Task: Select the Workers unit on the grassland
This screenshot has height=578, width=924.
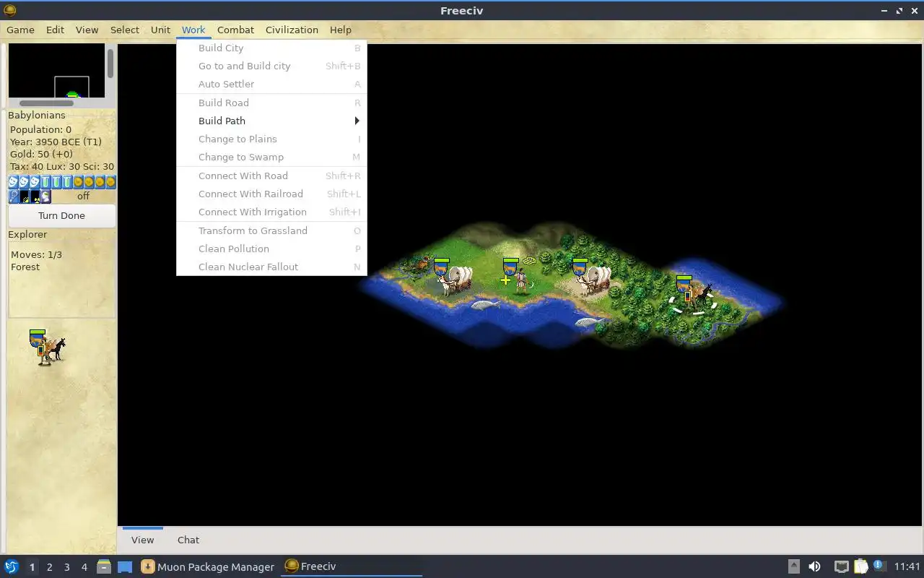Action: click(520, 278)
